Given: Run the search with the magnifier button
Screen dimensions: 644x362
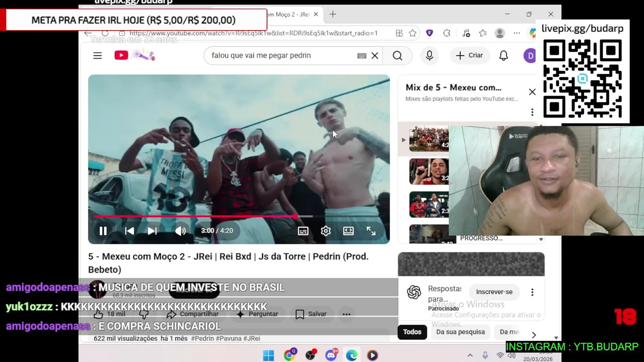Looking at the screenshot, I should [x=397, y=55].
